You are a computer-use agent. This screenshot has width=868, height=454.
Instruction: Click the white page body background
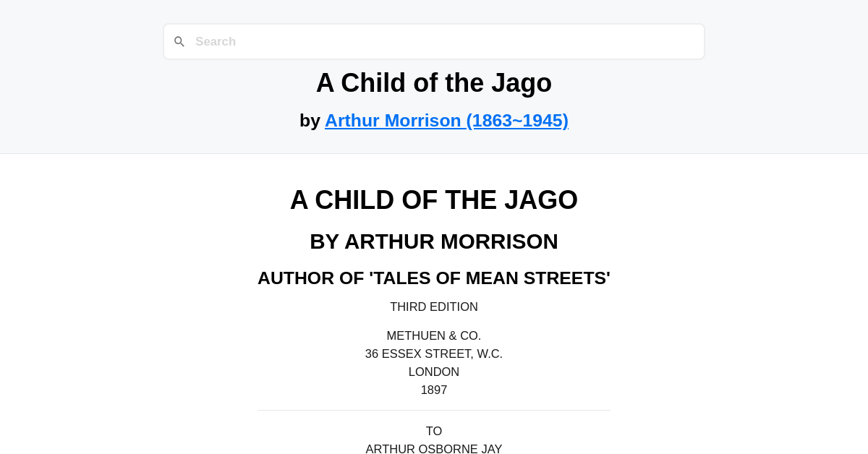(109, 325)
